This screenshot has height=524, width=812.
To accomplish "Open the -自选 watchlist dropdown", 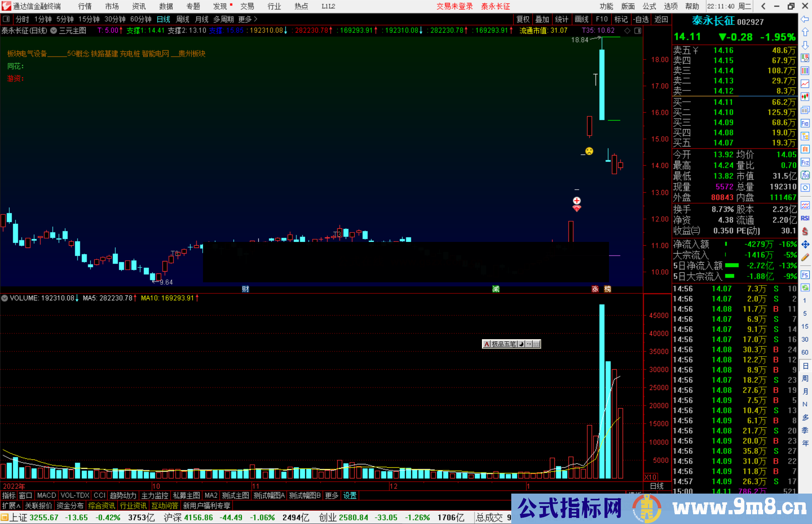I will (x=641, y=19).
